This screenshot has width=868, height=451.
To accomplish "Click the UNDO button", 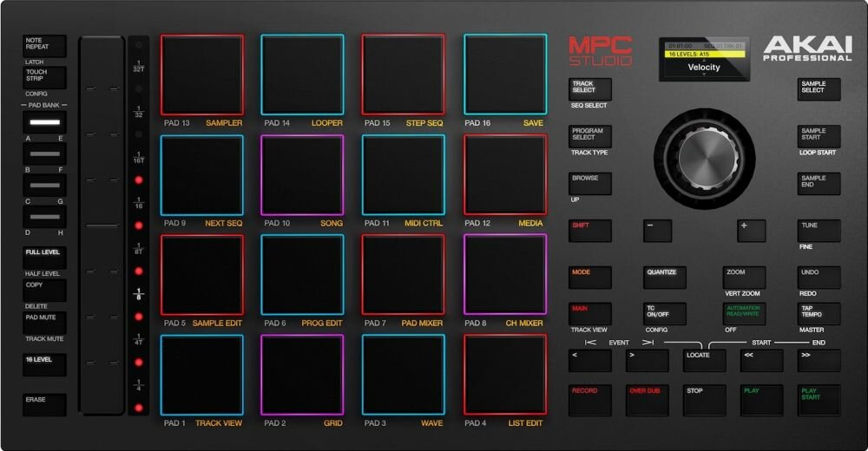I will click(x=819, y=278).
